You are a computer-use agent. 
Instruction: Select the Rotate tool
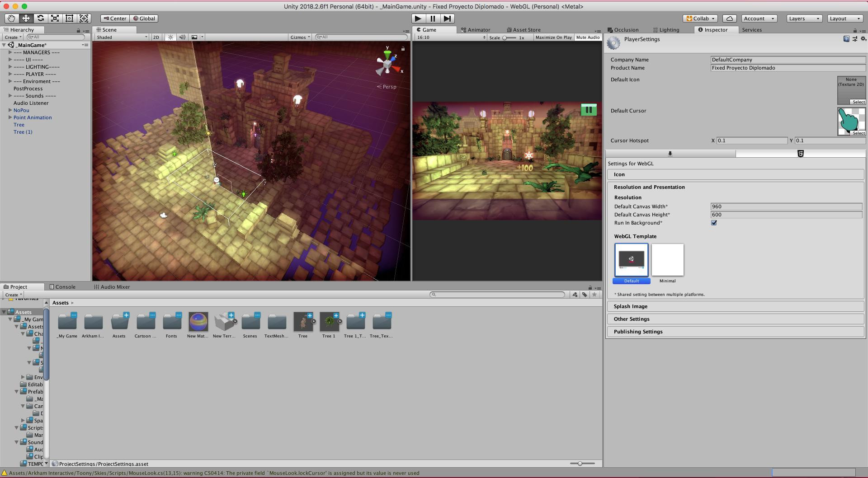point(40,19)
